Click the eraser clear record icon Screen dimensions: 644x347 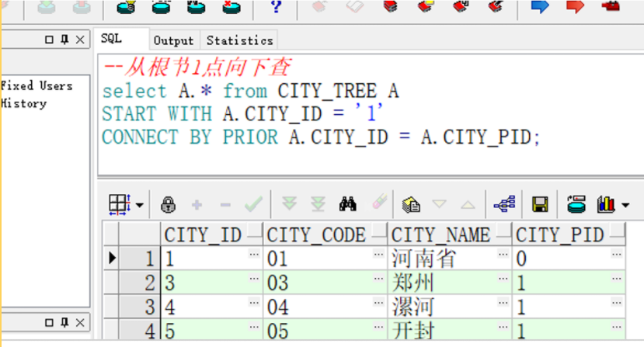pyautogui.click(x=380, y=202)
